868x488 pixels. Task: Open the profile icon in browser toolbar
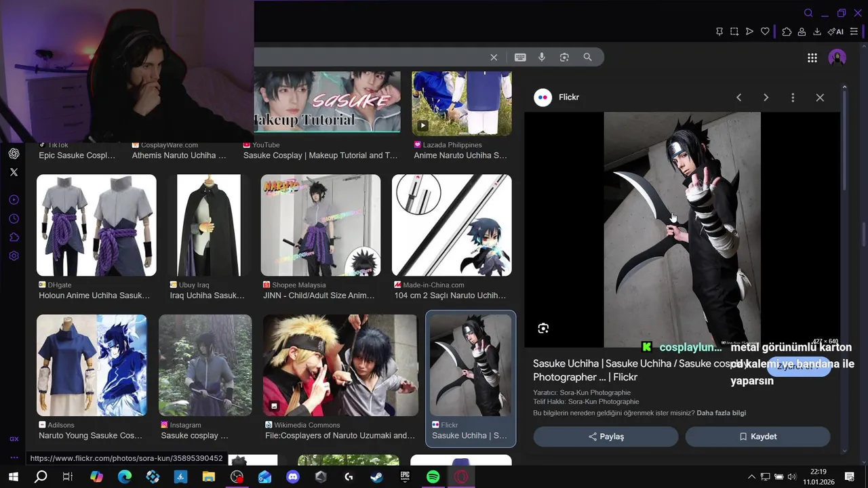(x=802, y=32)
